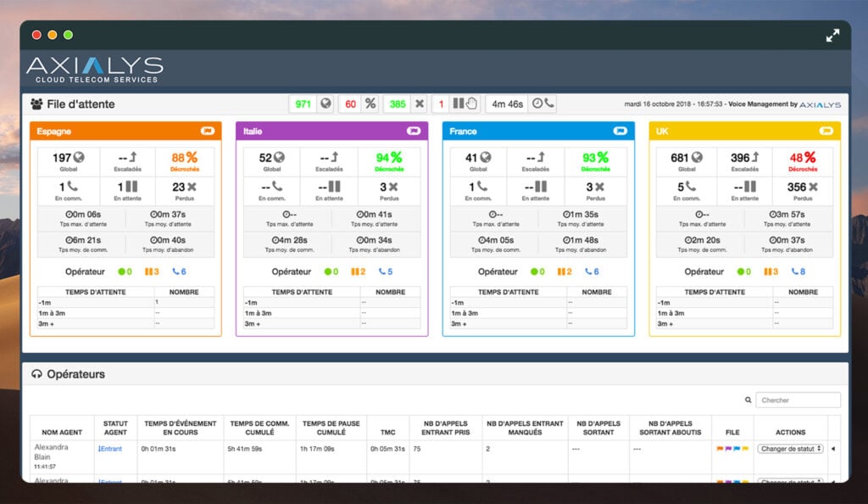Select the UK queue header
The image size is (868, 504).
[x=744, y=132]
